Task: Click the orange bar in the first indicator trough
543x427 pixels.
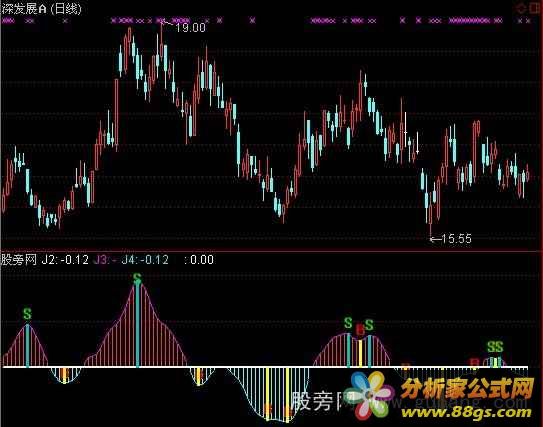Action: pyautogui.click(x=64, y=375)
